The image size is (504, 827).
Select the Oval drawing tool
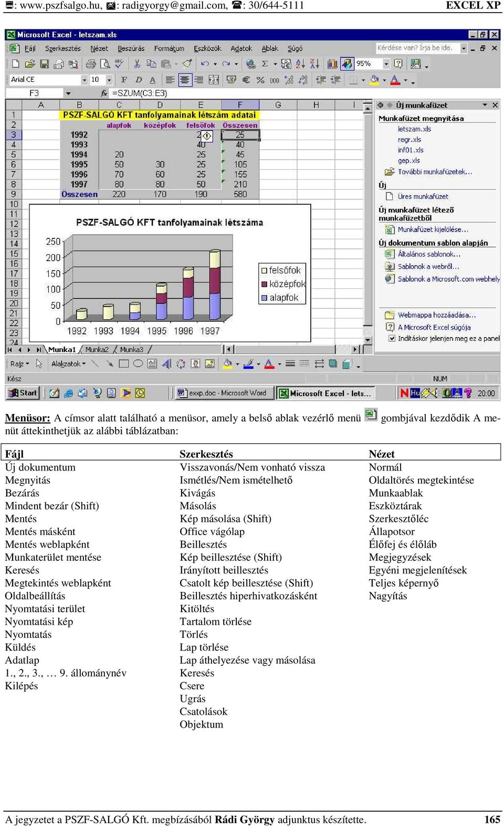coord(138,363)
